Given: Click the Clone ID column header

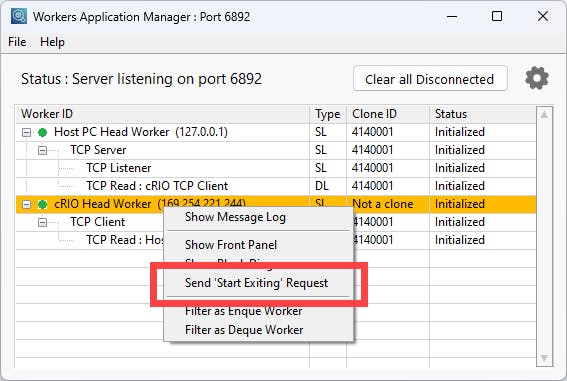Looking at the screenshot, I should [388, 114].
